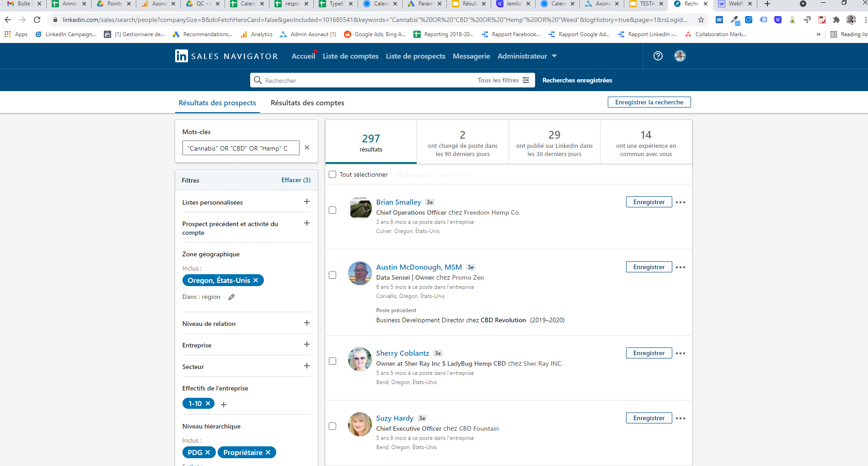
Task: Open the user profile avatar menu
Action: pos(680,56)
